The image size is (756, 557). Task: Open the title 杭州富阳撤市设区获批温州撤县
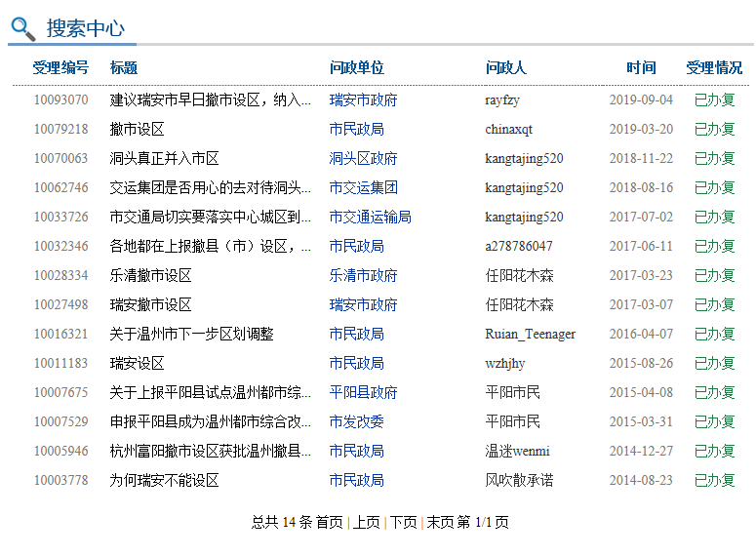(210, 451)
